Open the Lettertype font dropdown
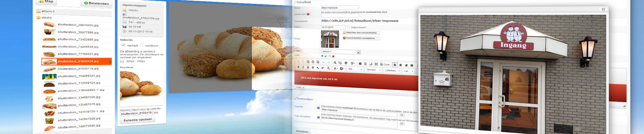 [x=392, y=70]
